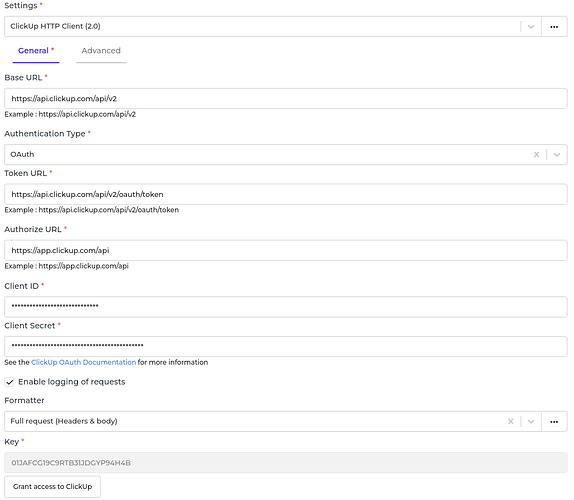Expand the Authentication Type dropdown arrow
Image resolution: width=574 pixels, height=500 pixels.
pos(557,154)
